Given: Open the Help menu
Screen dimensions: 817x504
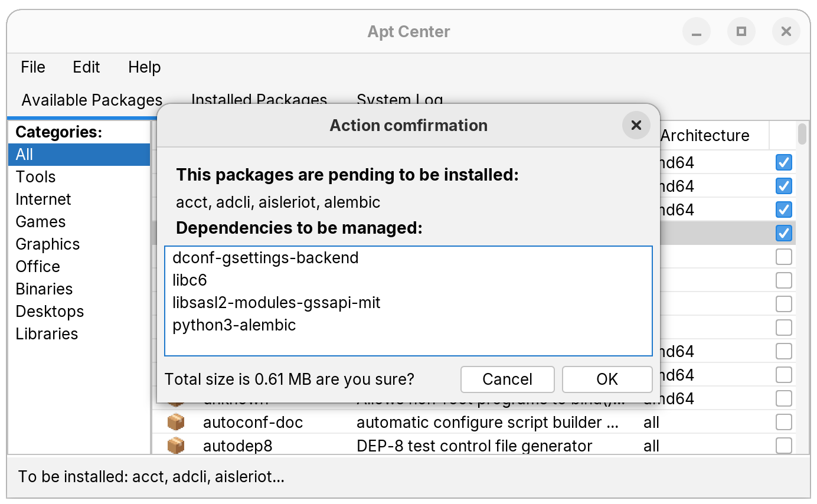Looking at the screenshot, I should 143,67.
